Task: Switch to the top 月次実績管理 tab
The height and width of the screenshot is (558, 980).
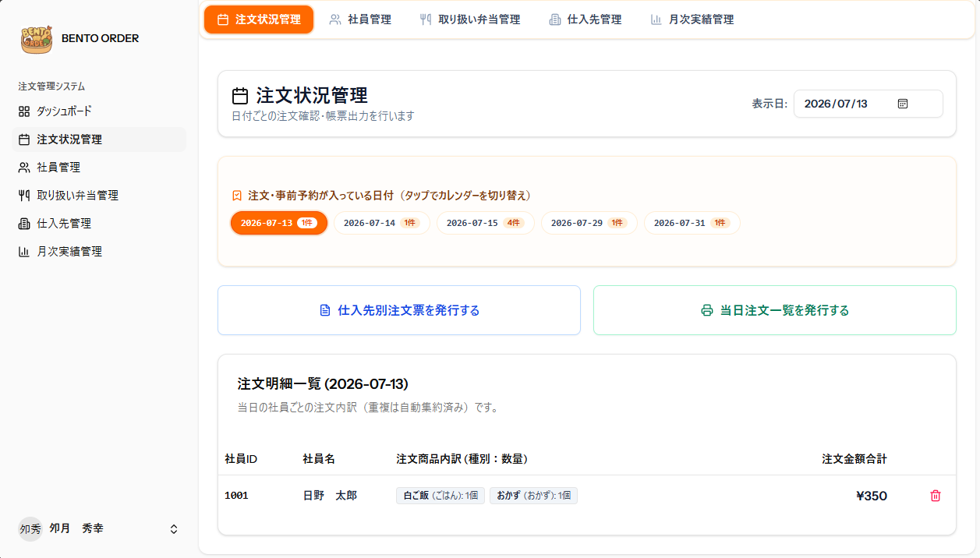Action: (692, 19)
